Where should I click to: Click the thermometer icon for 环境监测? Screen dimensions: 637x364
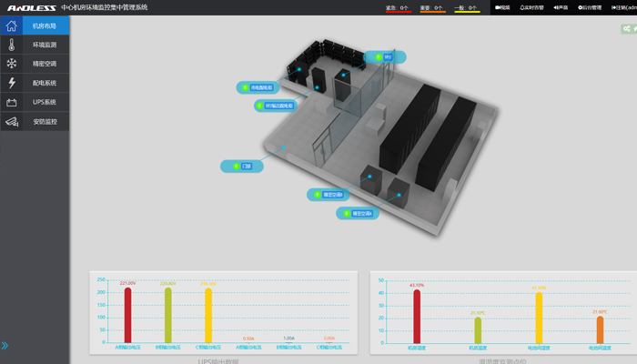click(12, 45)
